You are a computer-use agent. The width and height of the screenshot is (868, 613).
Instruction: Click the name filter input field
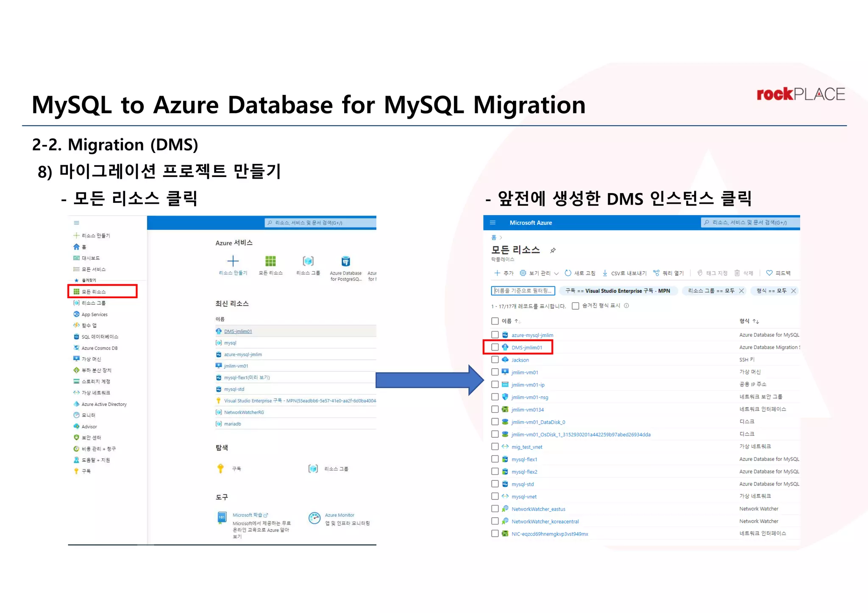[x=523, y=291]
